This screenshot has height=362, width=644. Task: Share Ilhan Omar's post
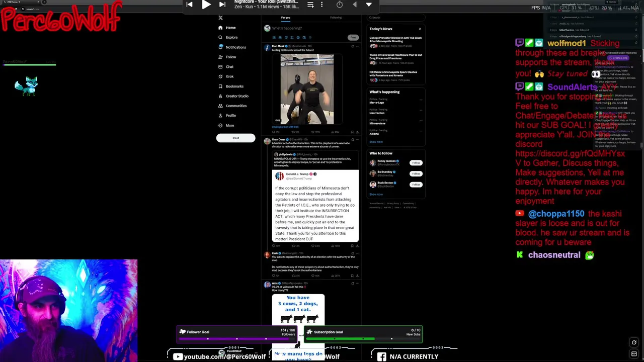point(357,246)
